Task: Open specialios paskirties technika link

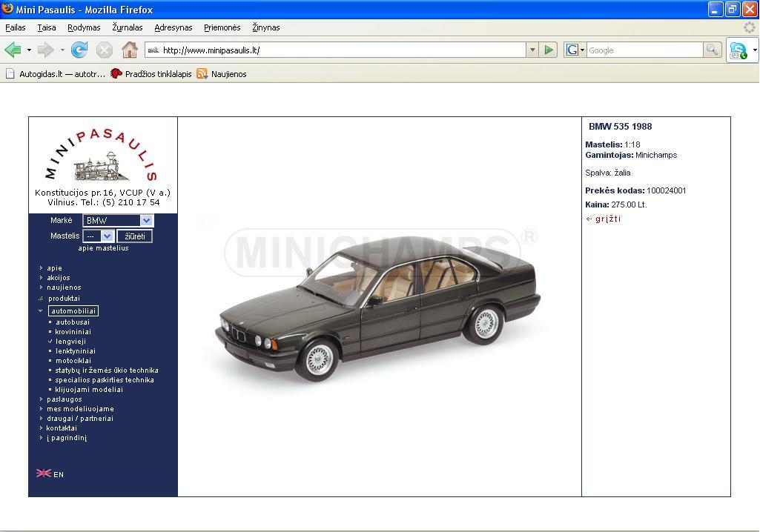Action: point(105,380)
